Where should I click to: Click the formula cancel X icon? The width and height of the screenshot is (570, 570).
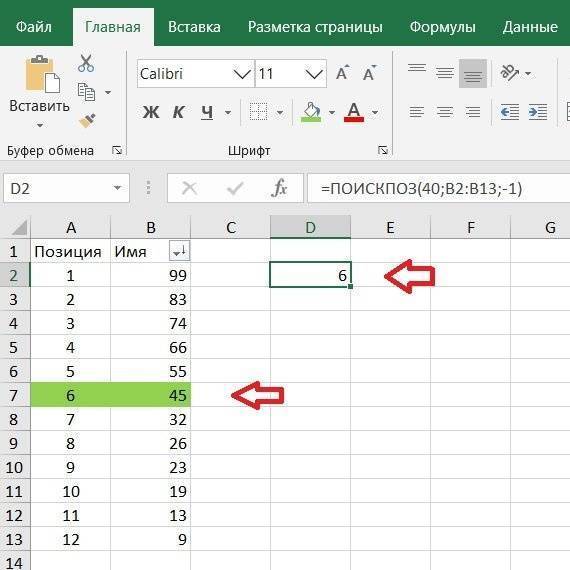189,188
